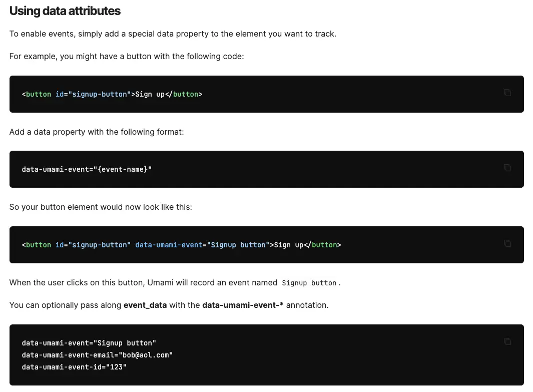Copy the data-umami-event format code block
This screenshot has width=533, height=392.
(507, 168)
